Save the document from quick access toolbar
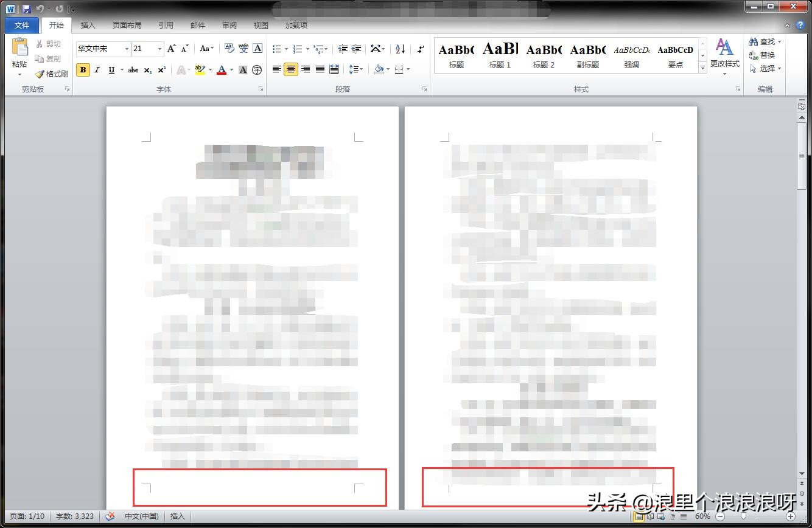Viewport: 812px width, 528px height. coord(26,9)
